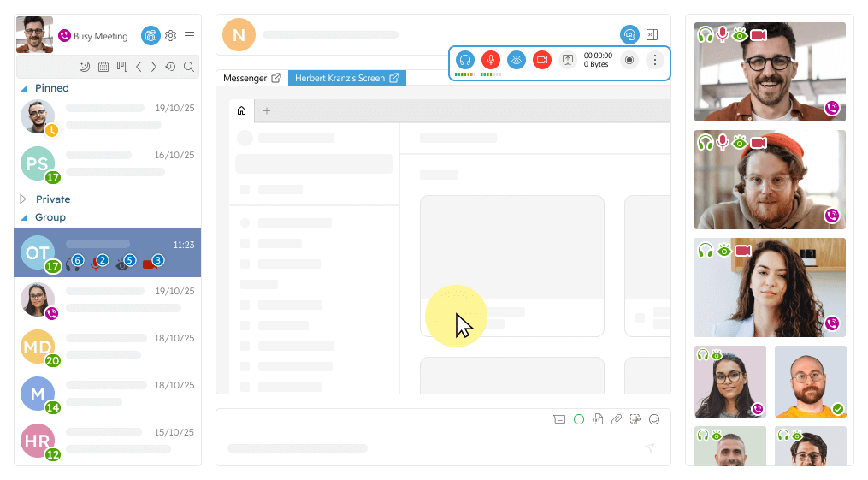Open the history clock icon in sidebar toolbar
The height and width of the screenshot is (480, 868).
[x=170, y=67]
